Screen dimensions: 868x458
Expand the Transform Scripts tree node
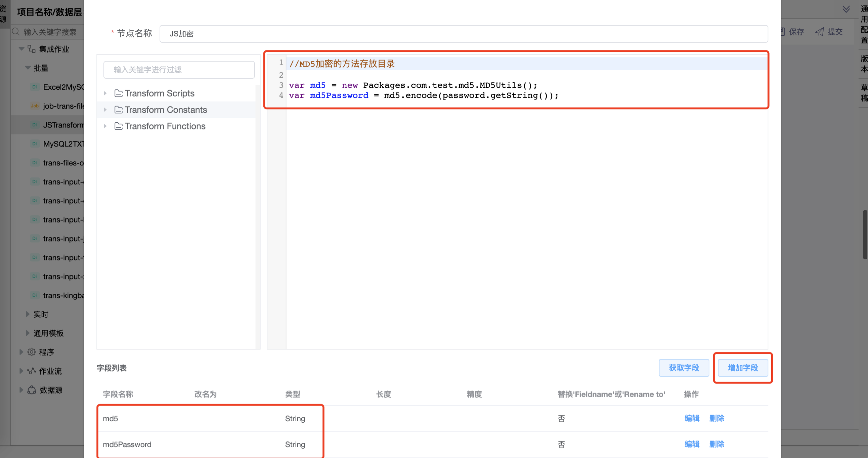point(105,93)
